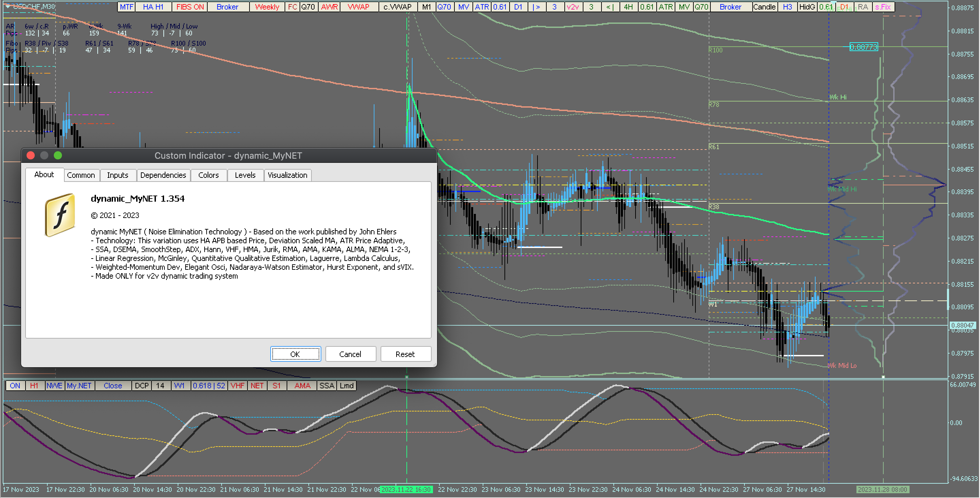Open the Colors tab
This screenshot has height=498, width=980.
(208, 175)
